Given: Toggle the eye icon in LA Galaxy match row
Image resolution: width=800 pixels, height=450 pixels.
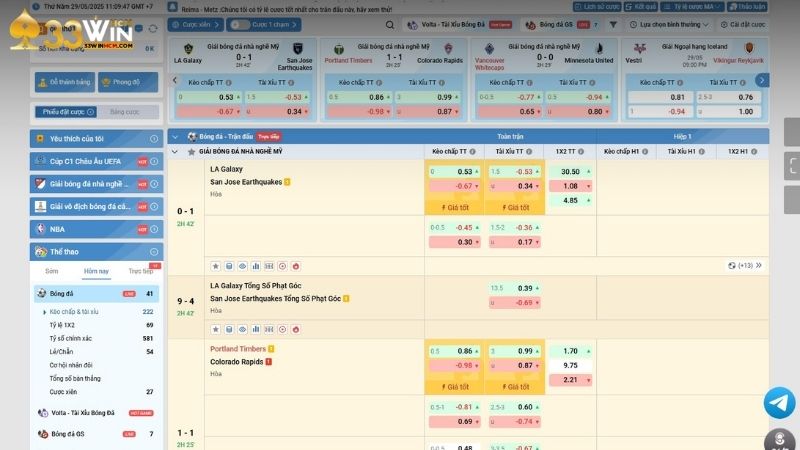Looking at the screenshot, I should 242,266.
